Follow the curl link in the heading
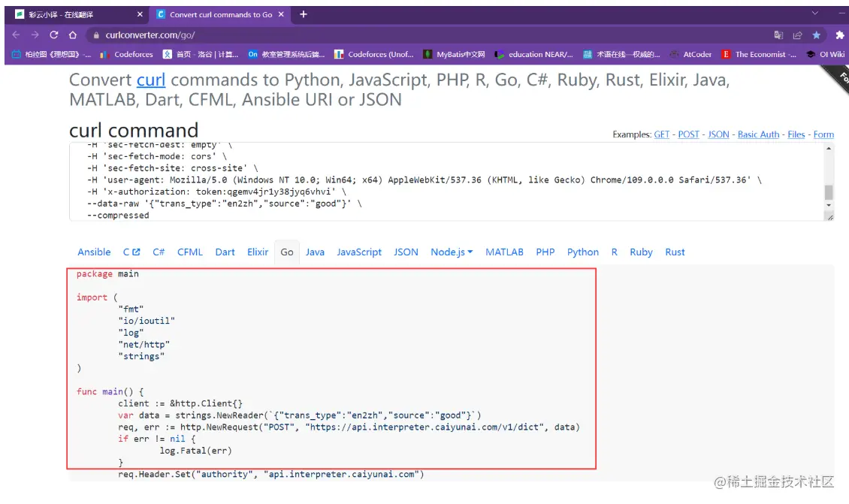849x504 pixels. tap(150, 80)
